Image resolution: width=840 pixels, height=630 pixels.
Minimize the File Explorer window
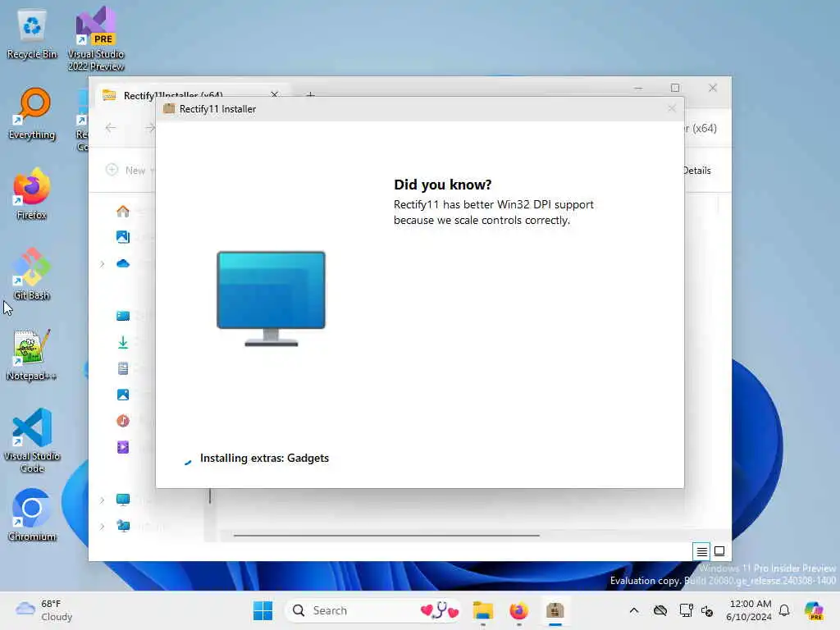tap(638, 88)
